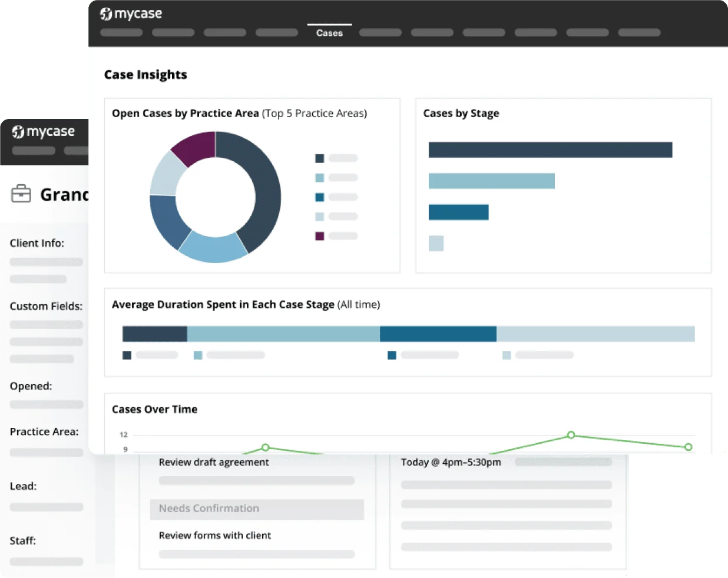Open the Review draft agreement task

tap(214, 462)
